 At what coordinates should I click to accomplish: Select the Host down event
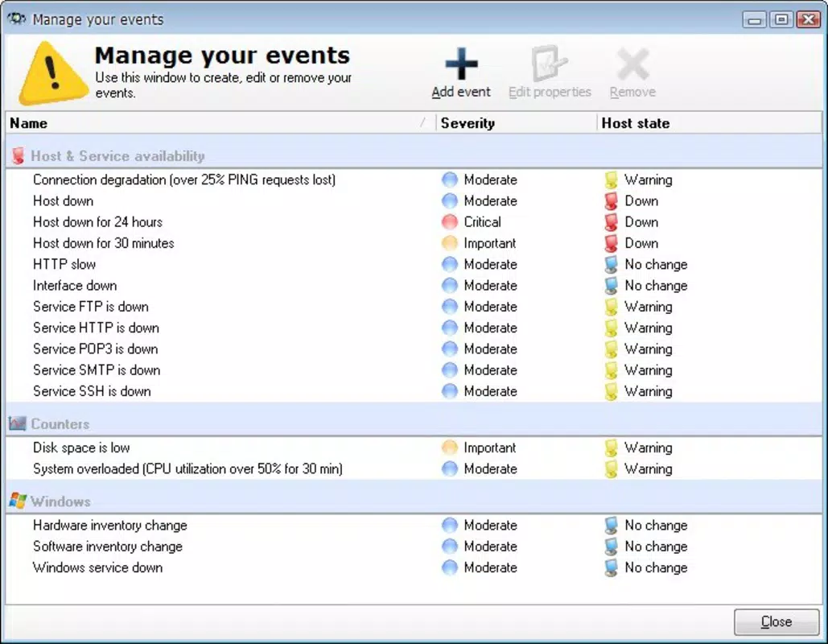coord(414,200)
